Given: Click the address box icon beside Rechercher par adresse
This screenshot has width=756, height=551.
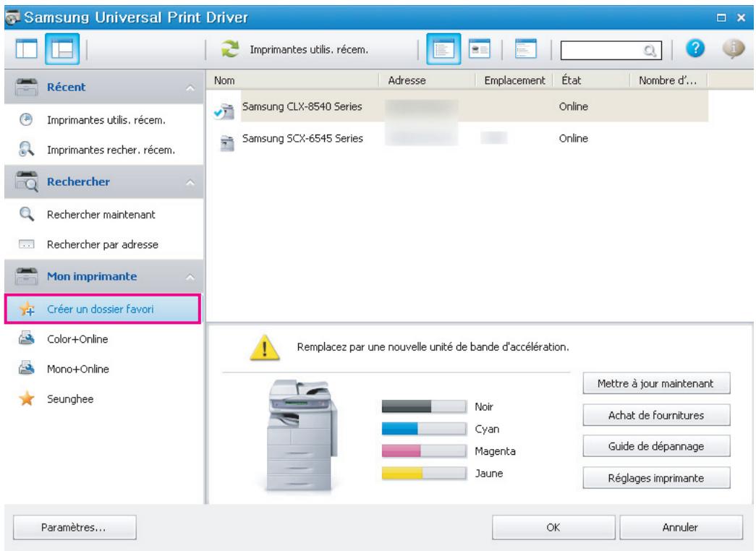Looking at the screenshot, I should coord(27,244).
